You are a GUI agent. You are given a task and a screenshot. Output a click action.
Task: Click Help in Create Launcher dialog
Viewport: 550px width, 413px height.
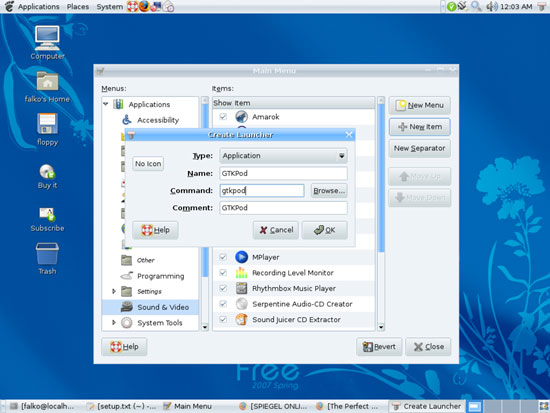[155, 230]
